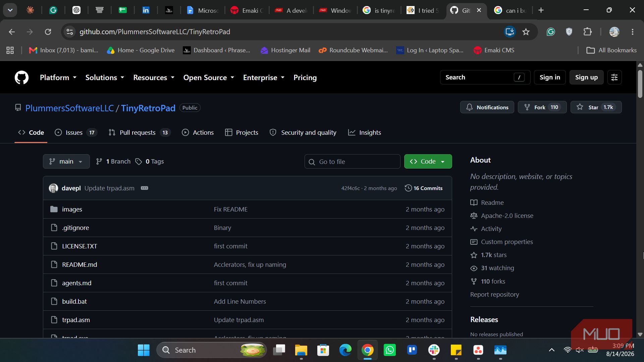
Task: Open the build.bat file
Action: click(74, 302)
